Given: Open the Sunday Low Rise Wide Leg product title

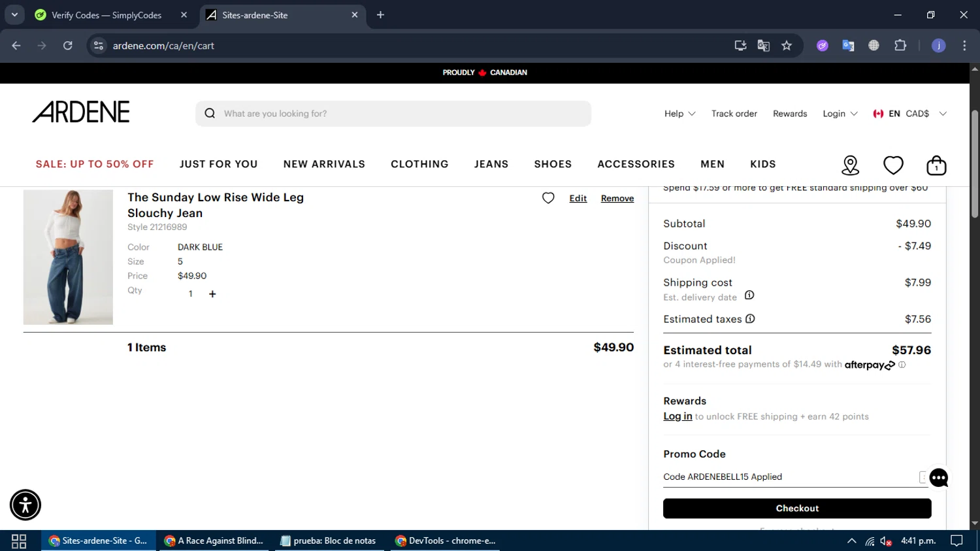Looking at the screenshot, I should (216, 205).
